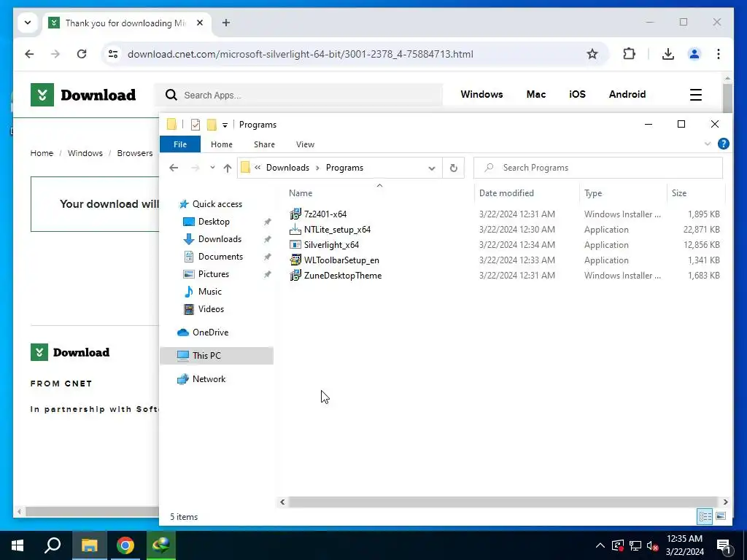Show hidden system tray icons
The height and width of the screenshot is (560, 747).
tap(600, 545)
